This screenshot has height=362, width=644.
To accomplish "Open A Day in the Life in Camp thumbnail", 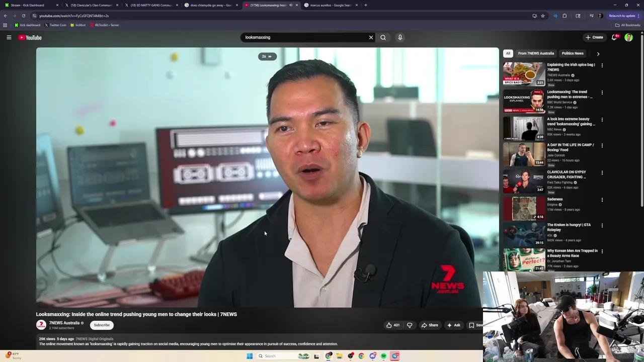I will 524,154.
